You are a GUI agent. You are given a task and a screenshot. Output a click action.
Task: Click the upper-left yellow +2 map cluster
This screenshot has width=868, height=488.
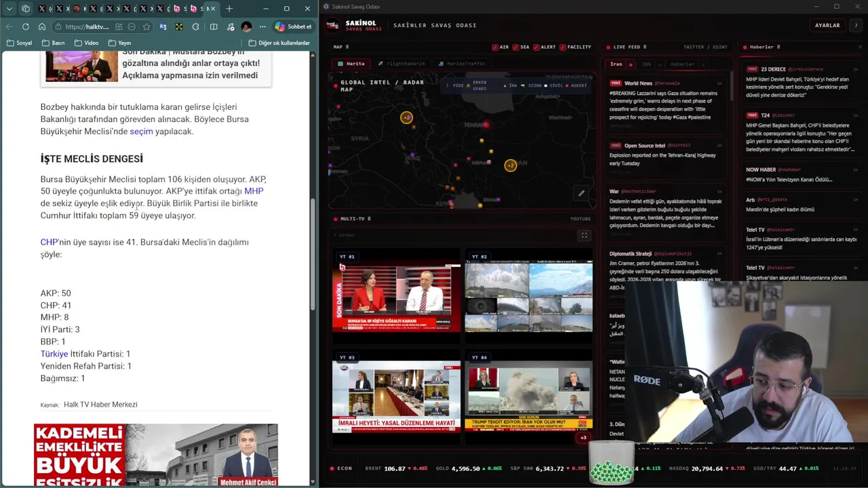point(406,117)
